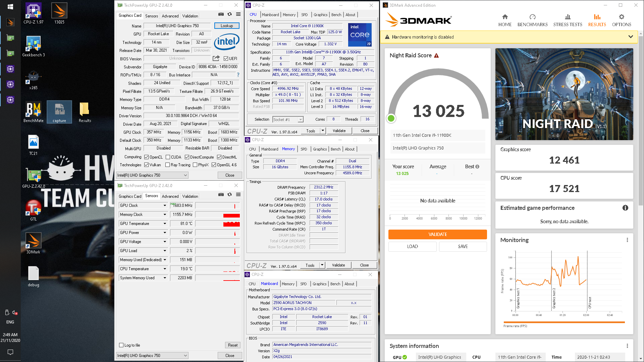The image size is (644, 362).
Task: Toggle the DirectML checkbox
Action: point(219,157)
